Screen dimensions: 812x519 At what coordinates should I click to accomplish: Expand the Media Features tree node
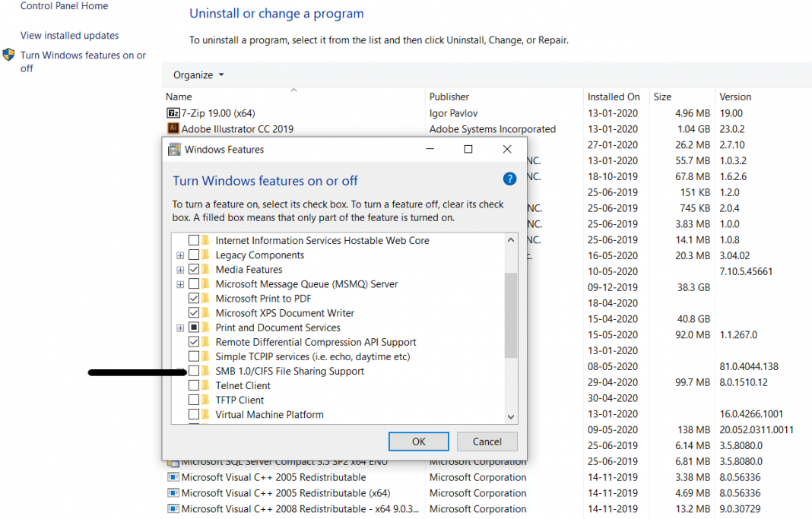(x=180, y=269)
